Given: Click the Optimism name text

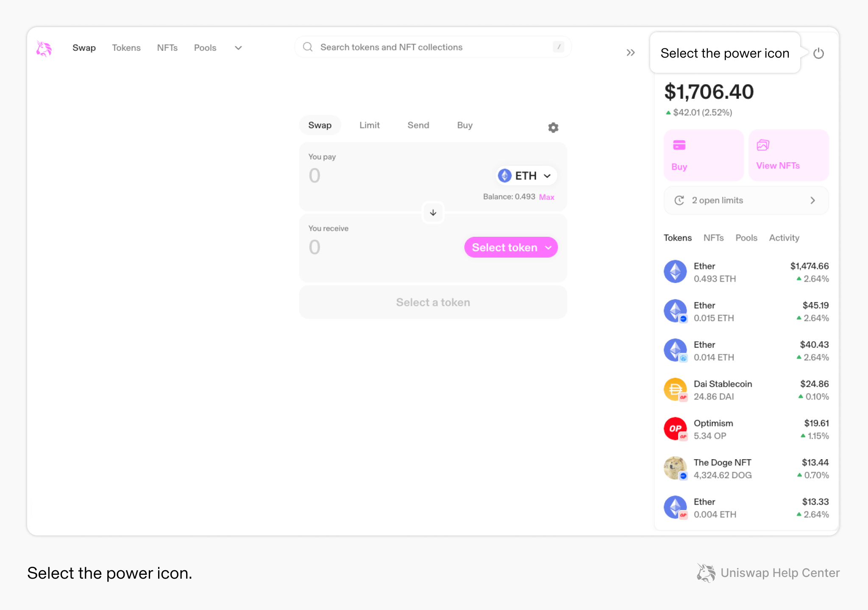Looking at the screenshot, I should point(713,424).
